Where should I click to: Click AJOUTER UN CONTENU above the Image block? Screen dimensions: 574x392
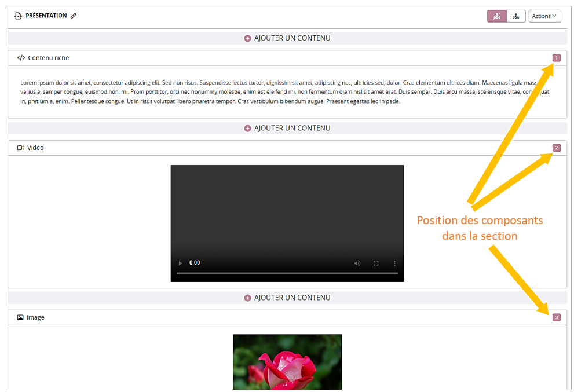tap(287, 298)
